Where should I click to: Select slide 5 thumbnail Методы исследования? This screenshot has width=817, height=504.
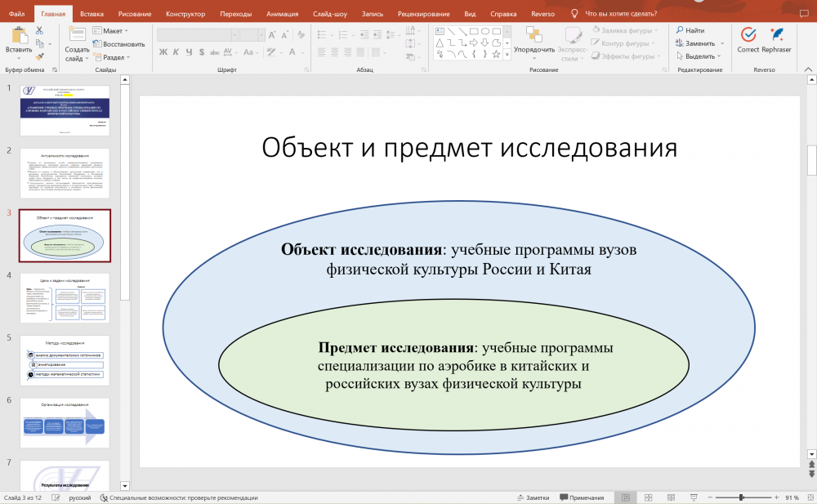65,360
